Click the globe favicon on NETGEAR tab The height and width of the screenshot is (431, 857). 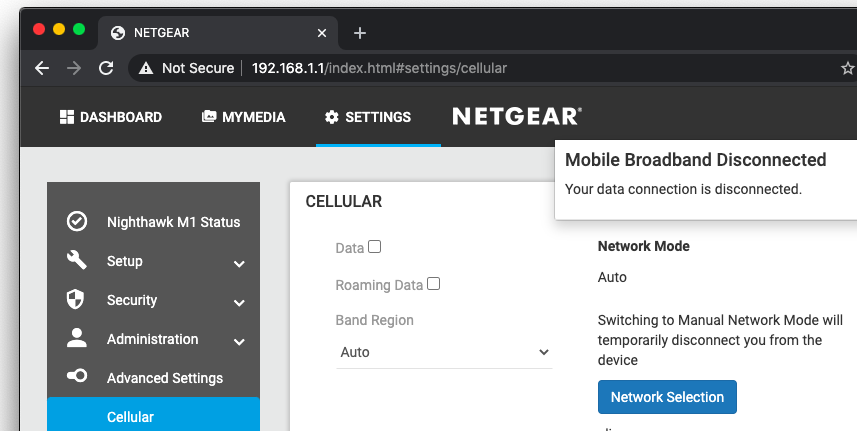(118, 33)
